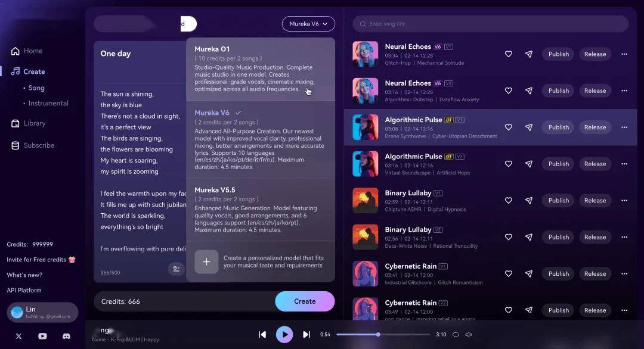Switch to Instrumental creation mode
The height and width of the screenshot is (349, 644).
[x=48, y=103]
